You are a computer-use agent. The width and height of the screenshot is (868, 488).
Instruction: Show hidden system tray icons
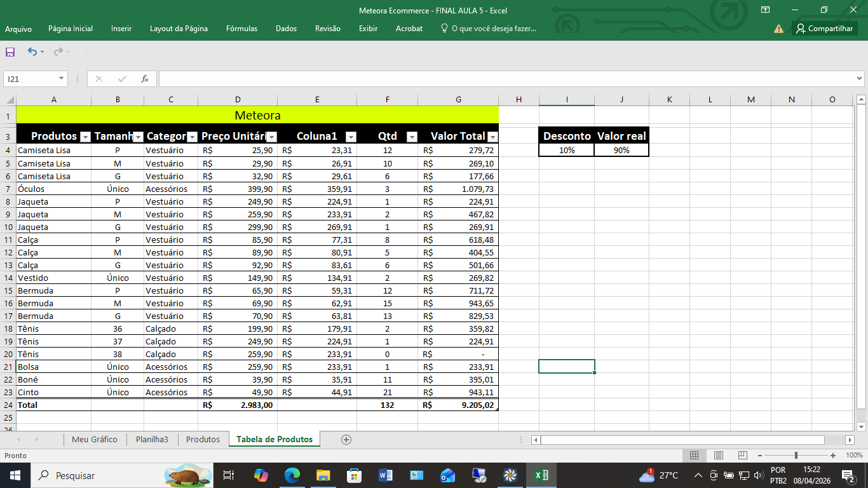click(x=698, y=475)
